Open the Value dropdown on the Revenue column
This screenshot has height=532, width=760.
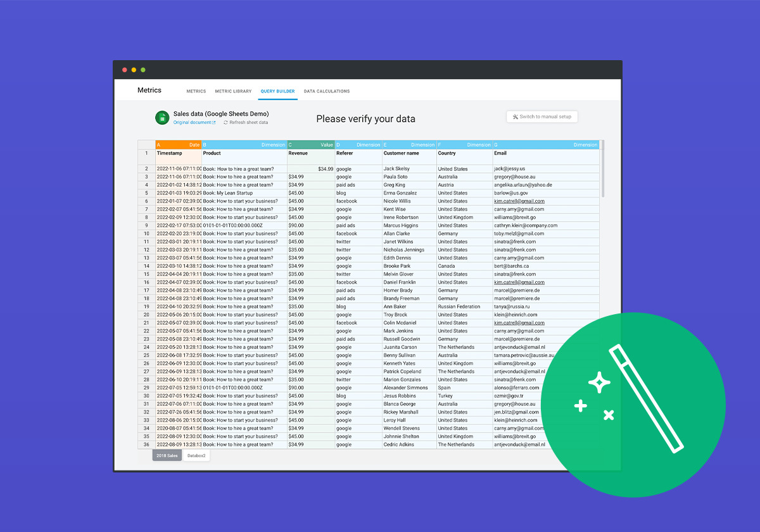(327, 144)
